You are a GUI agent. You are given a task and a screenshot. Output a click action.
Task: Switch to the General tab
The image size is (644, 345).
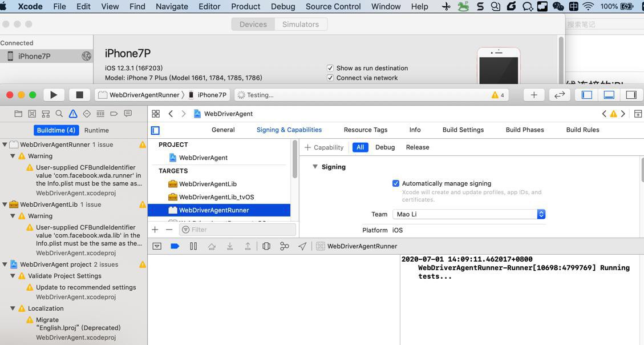pos(223,130)
